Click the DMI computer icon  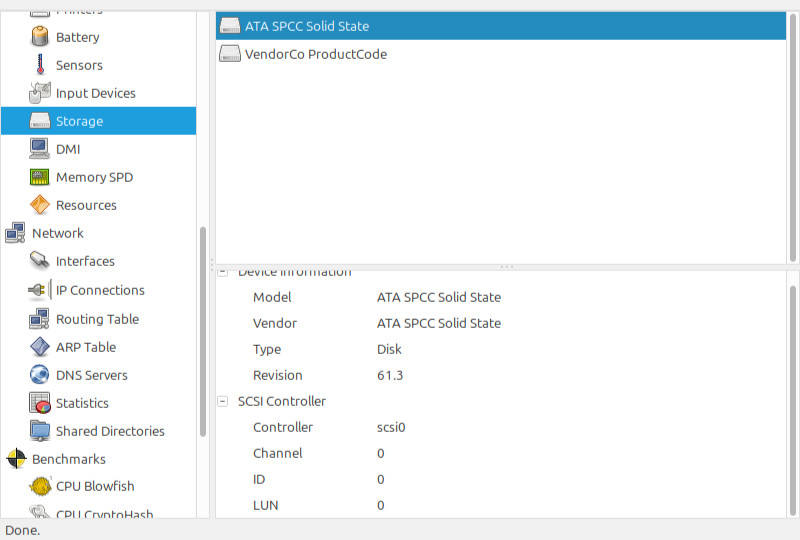pos(40,149)
